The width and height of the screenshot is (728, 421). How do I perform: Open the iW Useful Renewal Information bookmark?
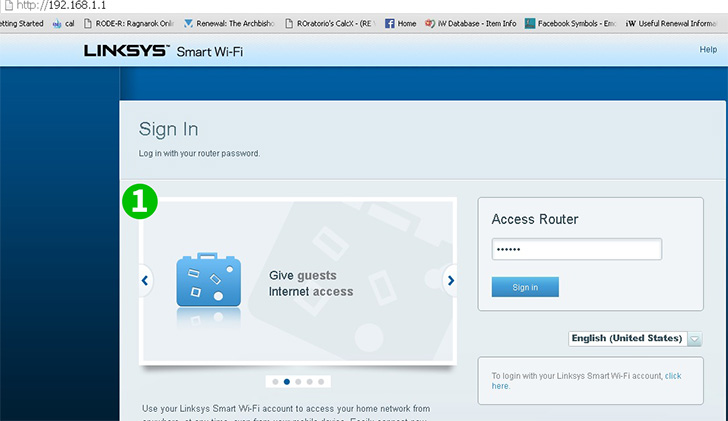pos(671,23)
